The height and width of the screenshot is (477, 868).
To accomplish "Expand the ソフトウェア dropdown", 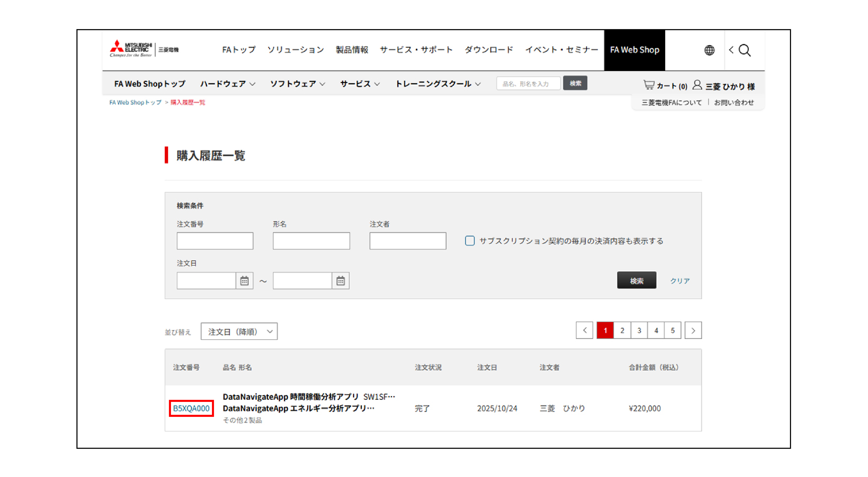I will (x=297, y=84).
